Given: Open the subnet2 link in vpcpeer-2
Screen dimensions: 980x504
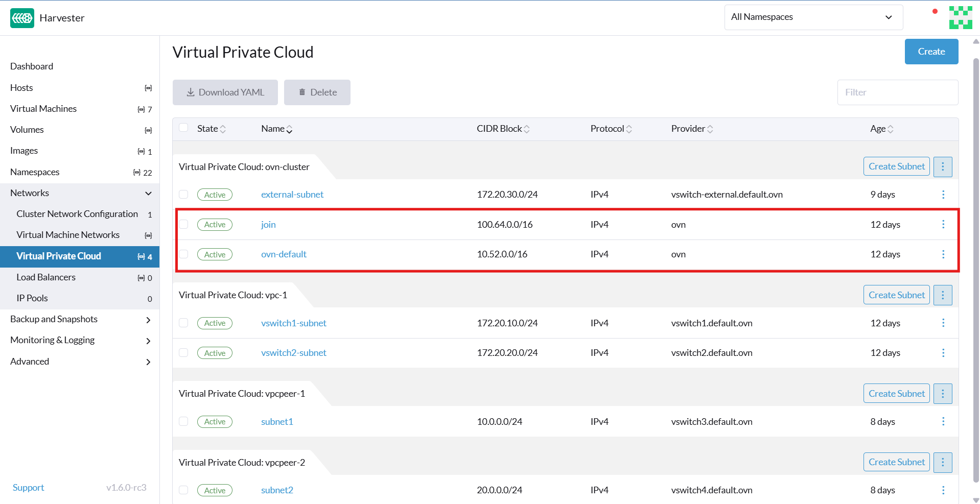Looking at the screenshot, I should (x=276, y=490).
